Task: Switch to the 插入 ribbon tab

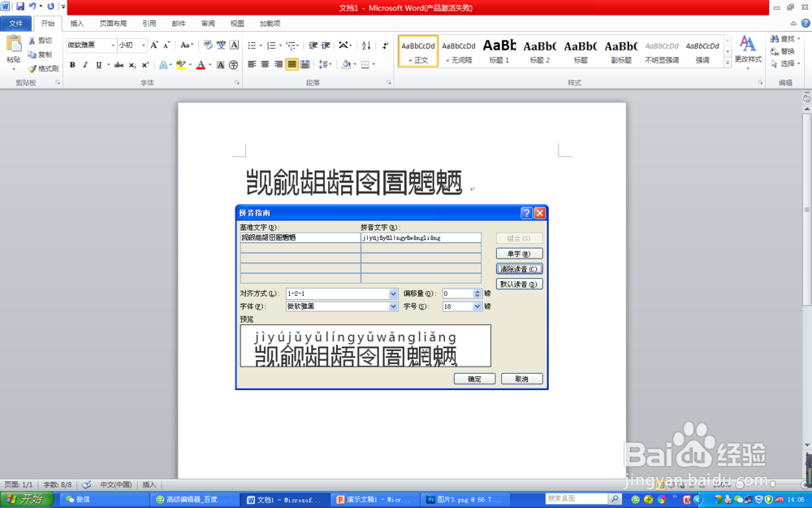Action: tap(76, 23)
